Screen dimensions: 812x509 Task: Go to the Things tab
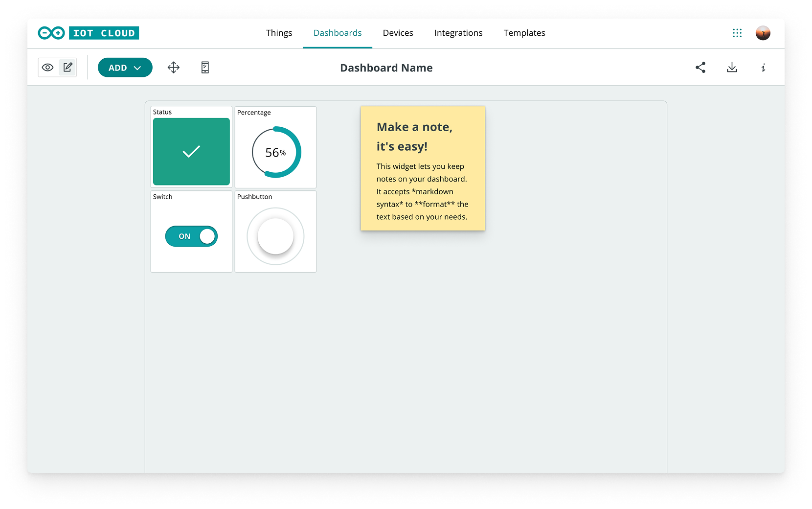279,33
